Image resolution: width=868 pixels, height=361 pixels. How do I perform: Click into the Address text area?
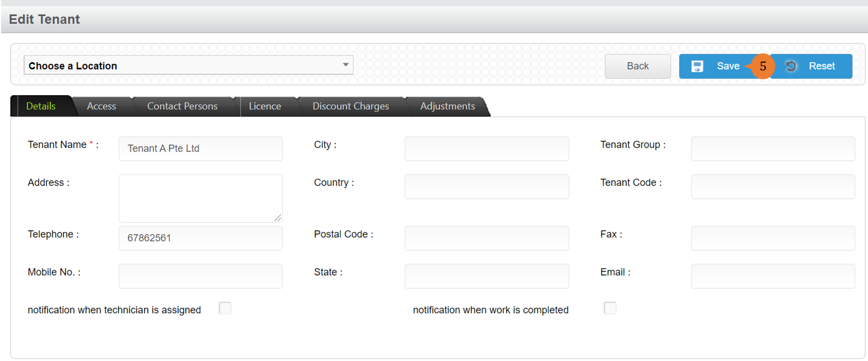(201, 198)
